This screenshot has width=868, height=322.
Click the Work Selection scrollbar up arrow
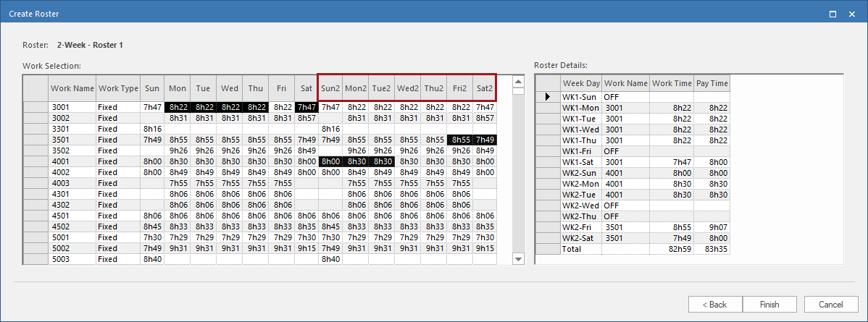(x=518, y=81)
